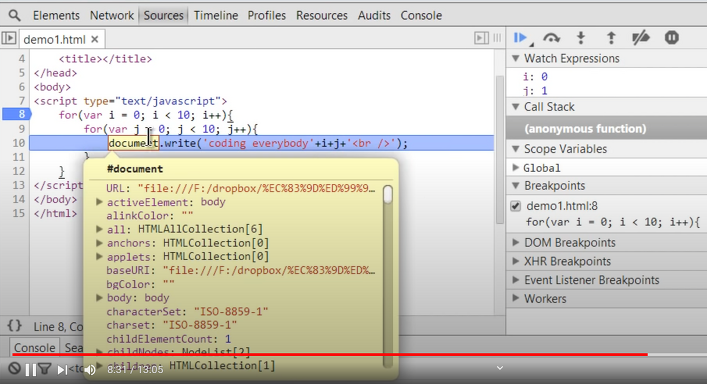Jump to the demo1.html:8 breakpoint location

click(x=562, y=206)
